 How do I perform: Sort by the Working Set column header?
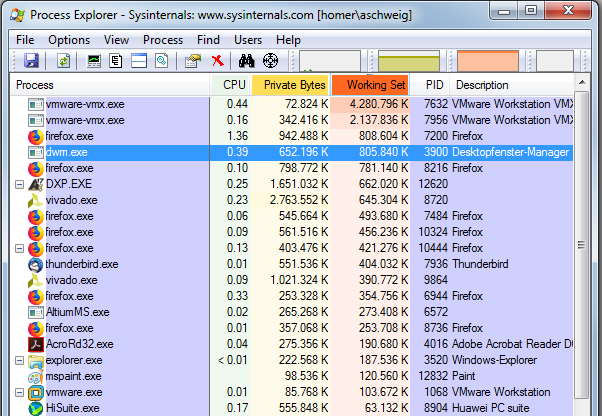tap(370, 85)
